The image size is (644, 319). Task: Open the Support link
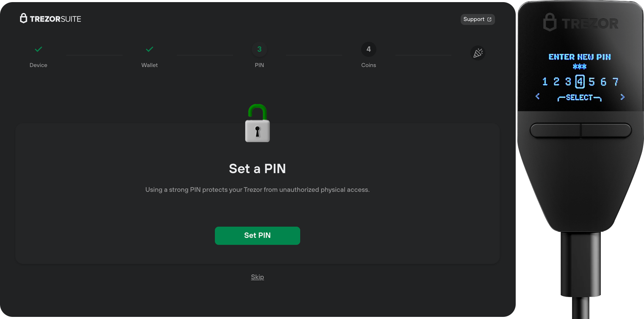(478, 19)
